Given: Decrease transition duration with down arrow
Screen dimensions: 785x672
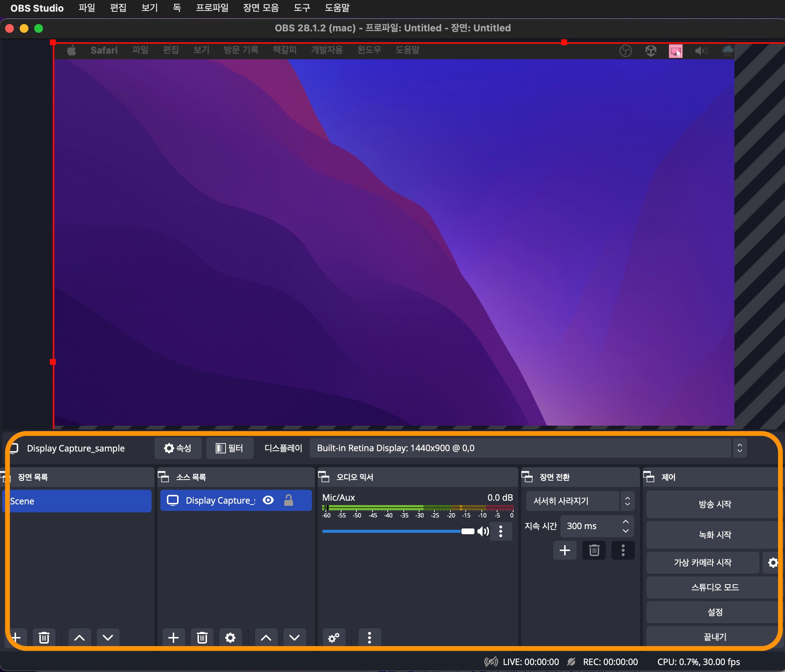Looking at the screenshot, I should tap(625, 531).
